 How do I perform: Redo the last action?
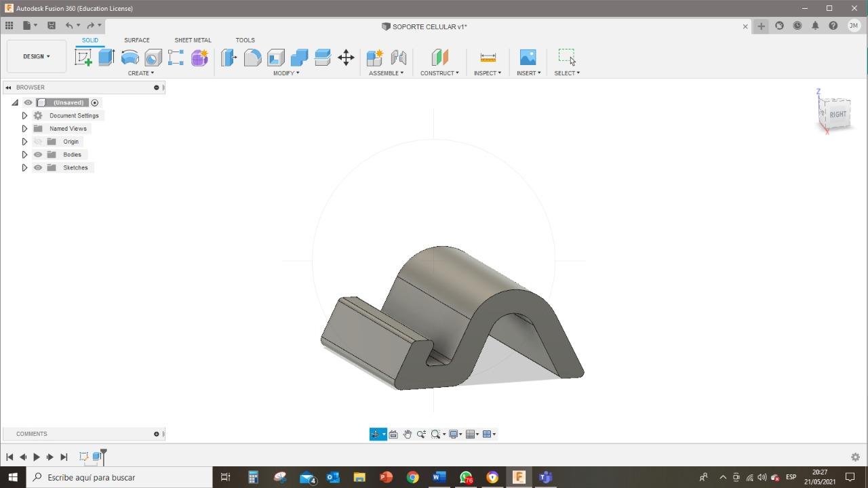click(90, 26)
